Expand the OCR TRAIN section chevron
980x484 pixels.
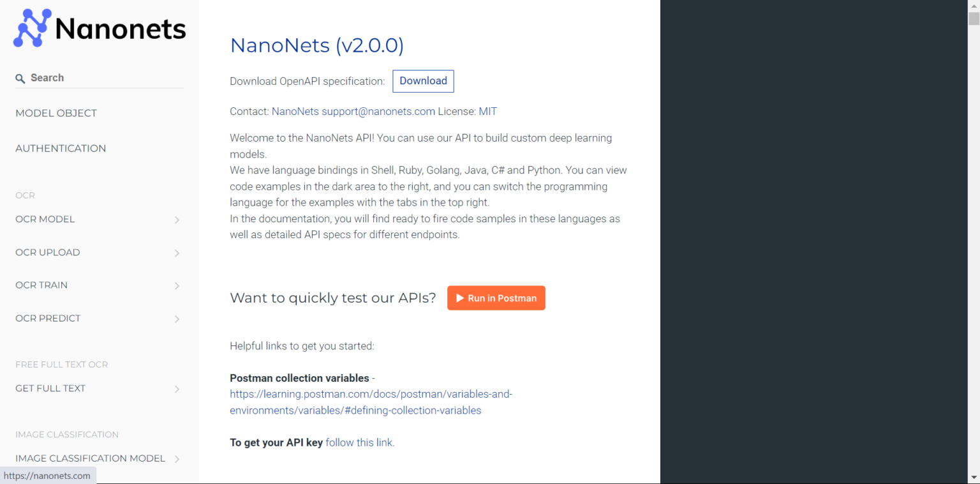coord(177,286)
